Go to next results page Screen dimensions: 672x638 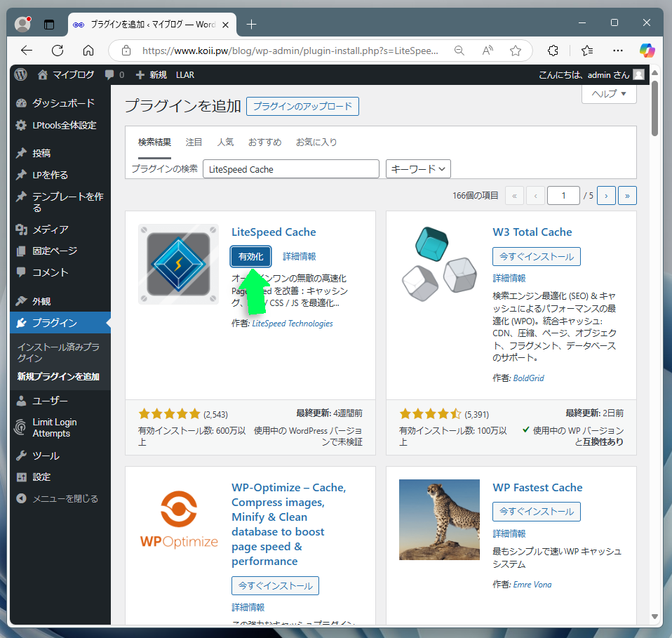[606, 196]
